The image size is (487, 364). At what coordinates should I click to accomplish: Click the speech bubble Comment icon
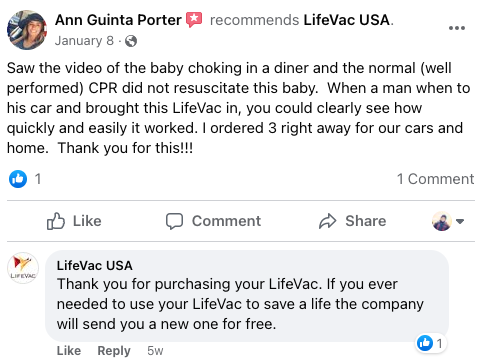174,221
